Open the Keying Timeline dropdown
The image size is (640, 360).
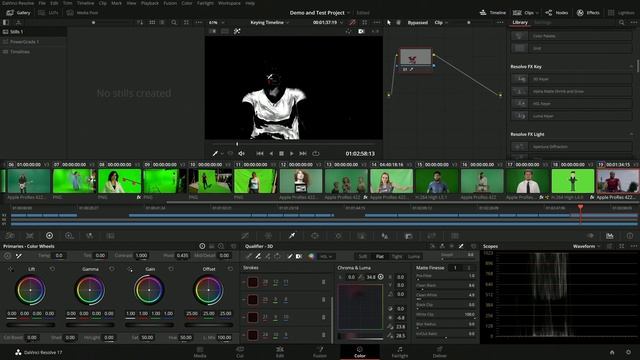(270, 22)
